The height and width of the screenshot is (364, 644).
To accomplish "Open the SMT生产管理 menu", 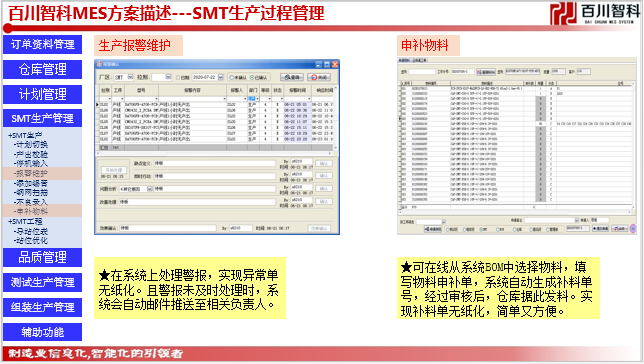I will coord(42,118).
